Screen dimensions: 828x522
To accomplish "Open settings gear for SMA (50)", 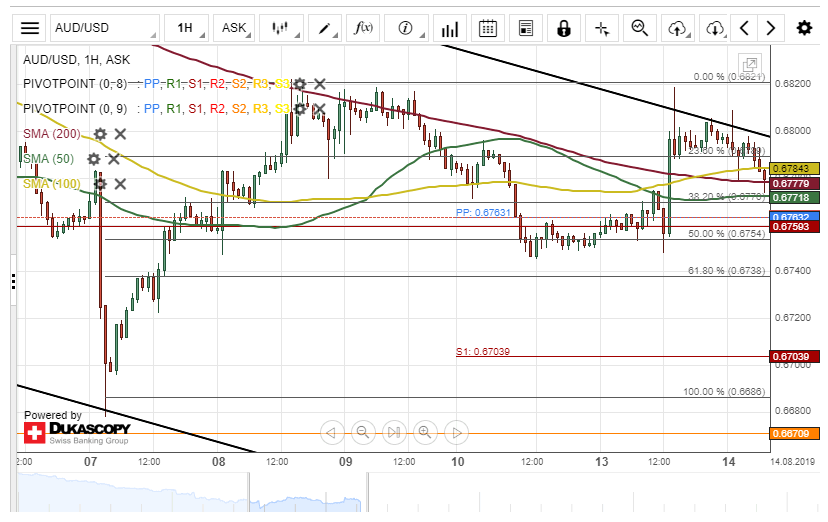I will 93,159.
